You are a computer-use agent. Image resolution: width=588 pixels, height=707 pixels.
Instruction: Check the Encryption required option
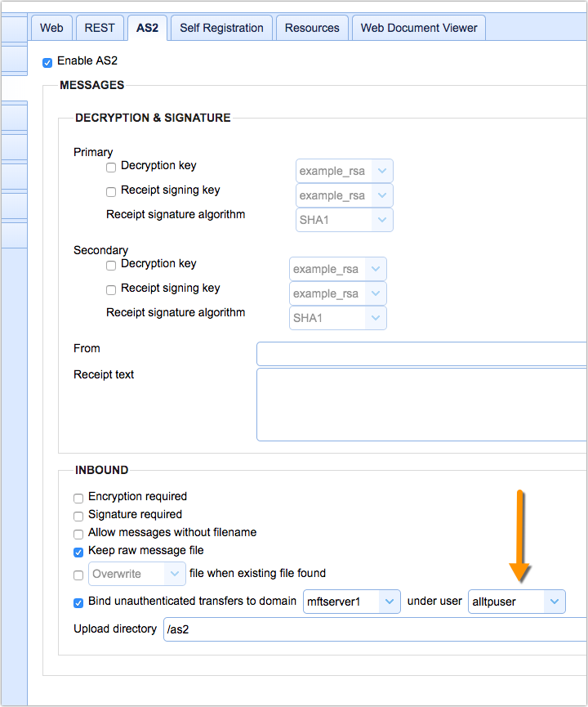tap(78, 498)
